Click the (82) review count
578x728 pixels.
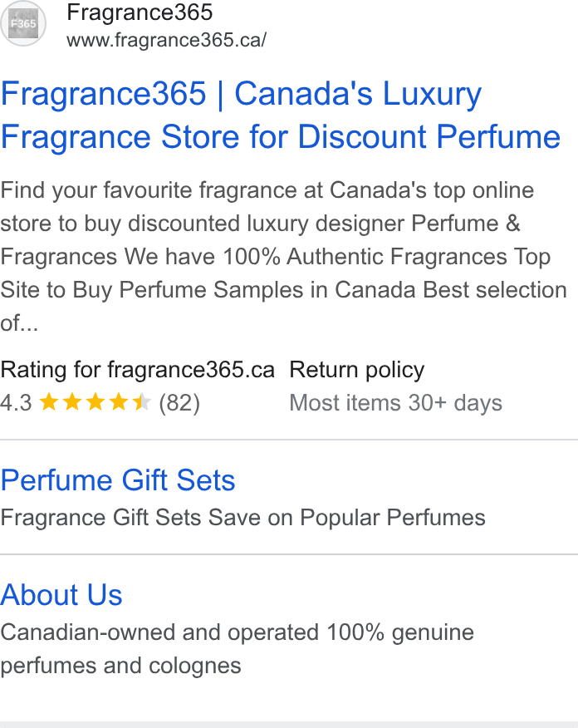(x=179, y=402)
